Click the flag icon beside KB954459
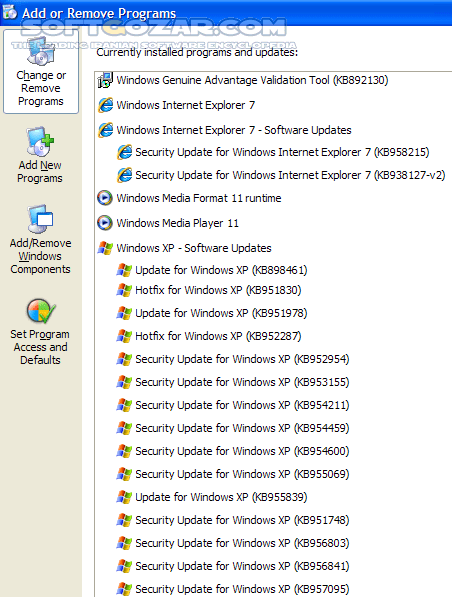The image size is (452, 597). pos(124,428)
